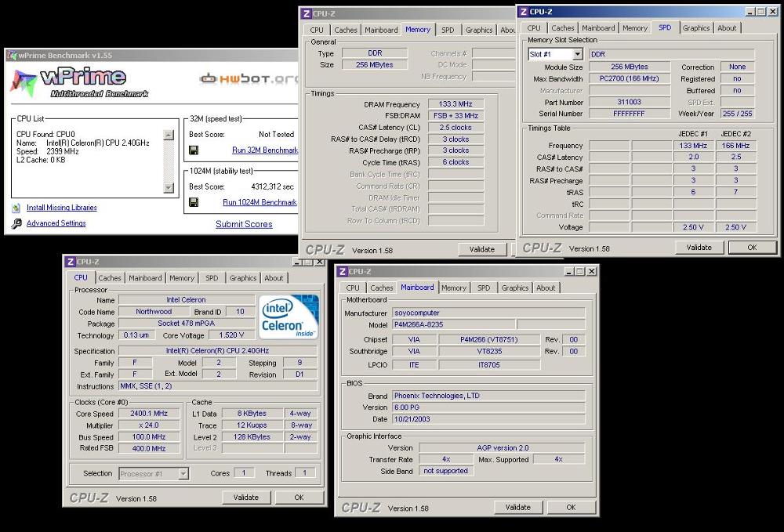Click OK in the CPU window
Screen dimensions: 784x532
[x=299, y=498]
